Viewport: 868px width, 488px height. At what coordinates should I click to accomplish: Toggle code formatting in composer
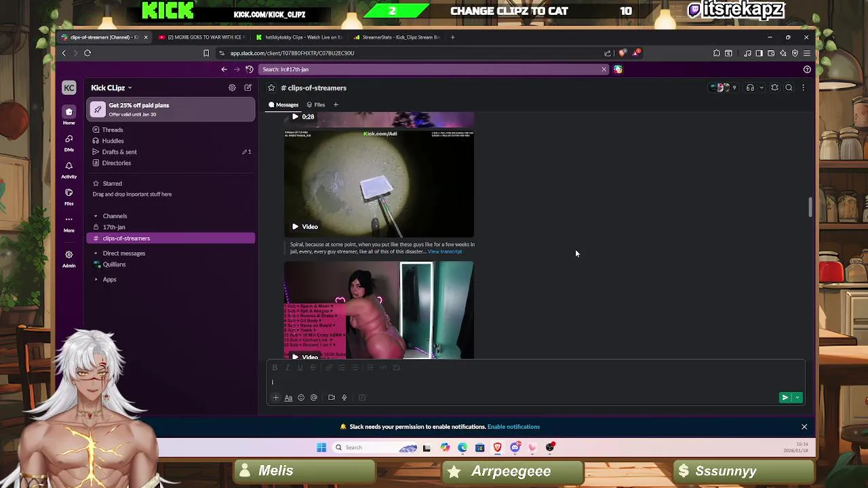click(383, 367)
